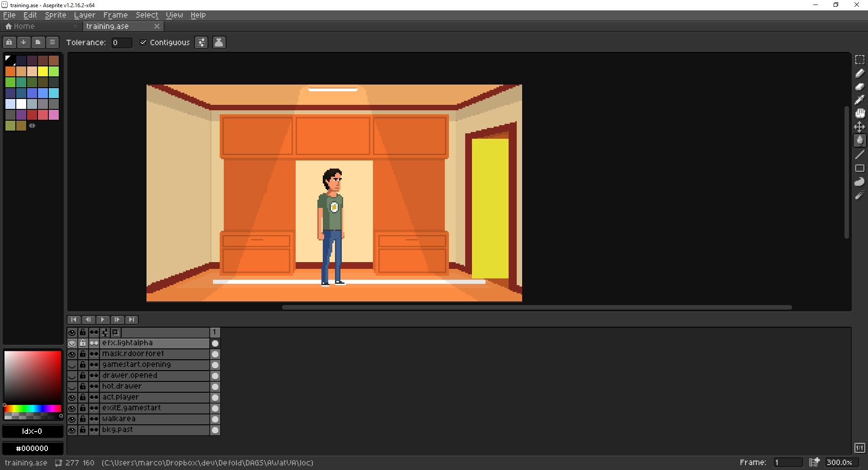Select the Contour tool
Screen dimensions: 868x470
coord(859,182)
